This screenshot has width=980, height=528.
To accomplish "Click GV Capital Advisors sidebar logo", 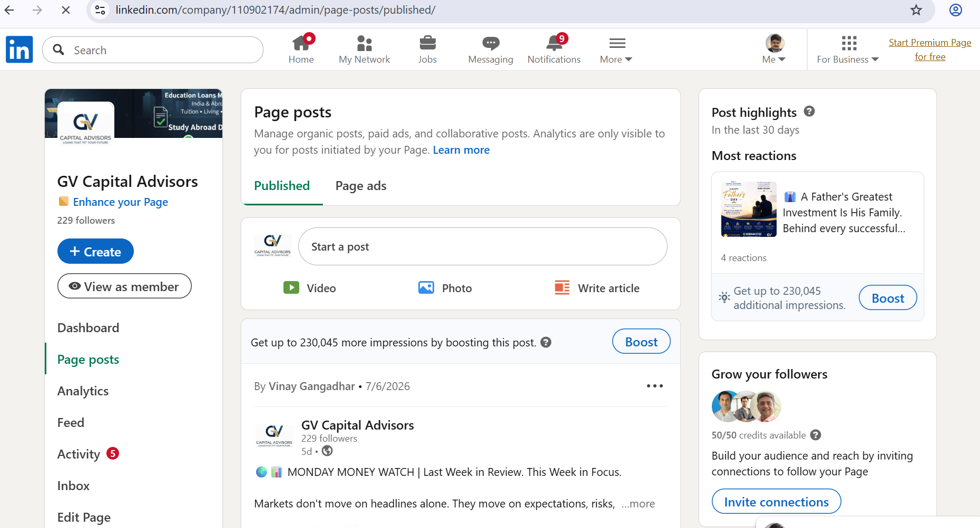I will pyautogui.click(x=85, y=125).
